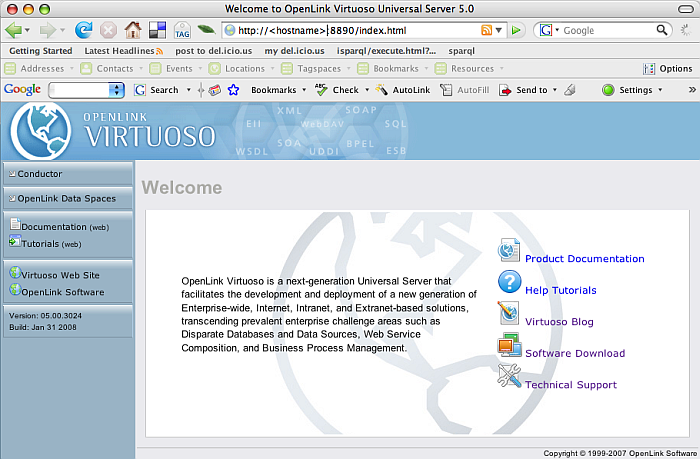700x459 pixels.
Task: Click the Google toolbar star bookmark icon
Action: click(x=233, y=90)
